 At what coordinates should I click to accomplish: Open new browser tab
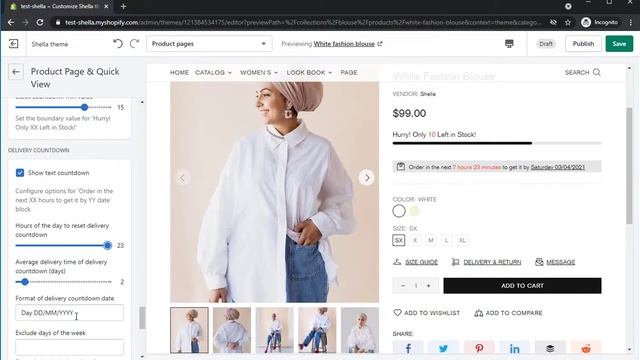pos(123,6)
